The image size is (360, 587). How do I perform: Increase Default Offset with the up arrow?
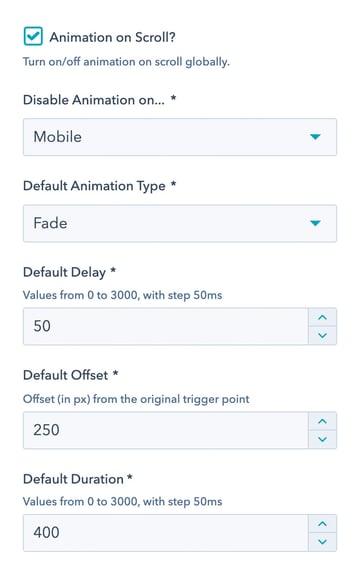tap(322, 421)
